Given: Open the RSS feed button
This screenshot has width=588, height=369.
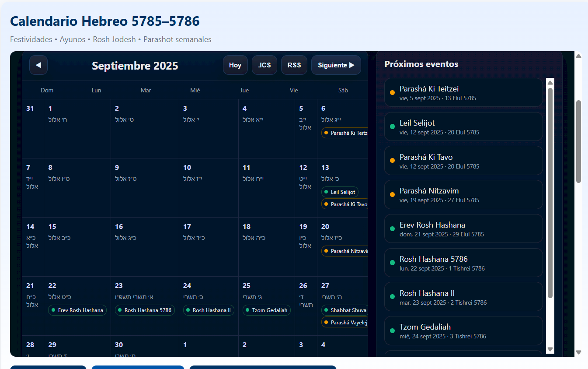Looking at the screenshot, I should tap(294, 65).
